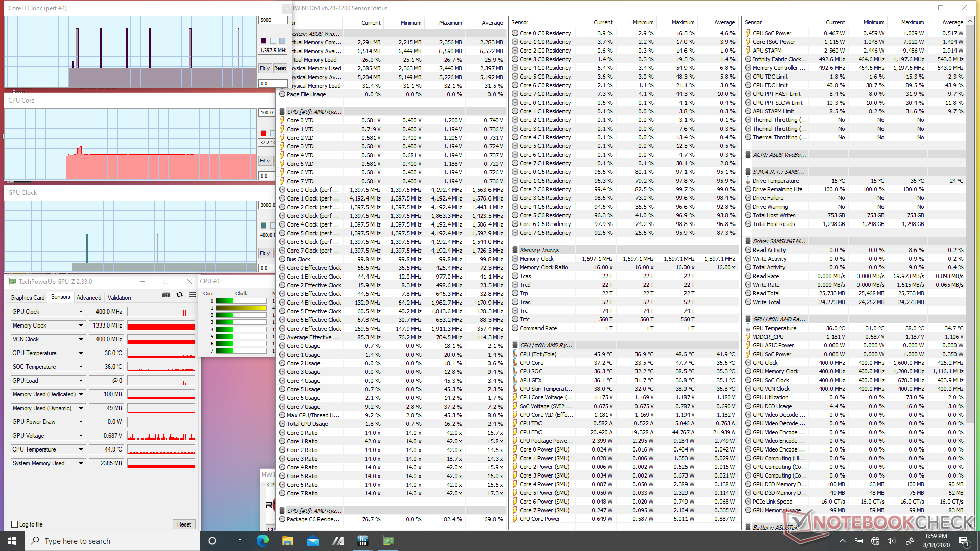Click Fit y in the GPU Clock graph

(264, 253)
